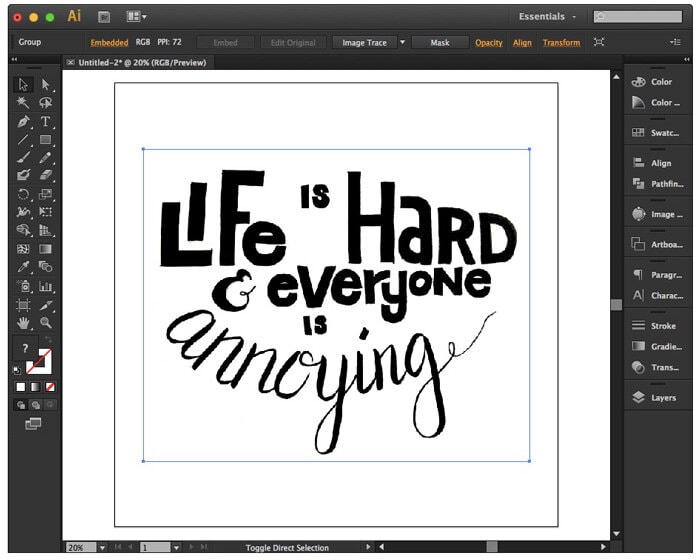Viewport: 700px width, 560px height.
Task: Select the Eraser tool
Action: [45, 175]
